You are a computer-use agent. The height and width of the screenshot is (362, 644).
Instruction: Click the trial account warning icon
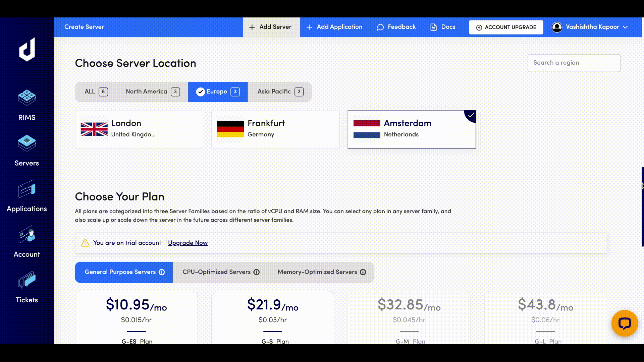pyautogui.click(x=85, y=243)
